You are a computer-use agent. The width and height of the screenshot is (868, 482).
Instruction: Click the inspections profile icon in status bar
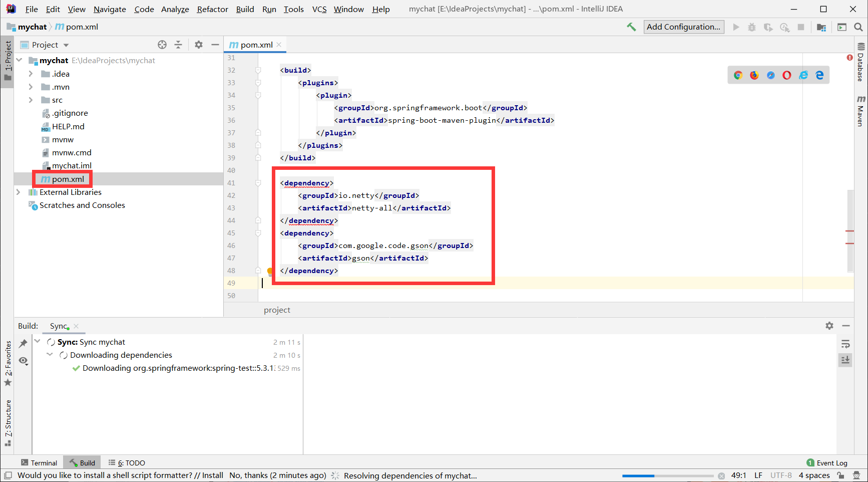point(856,475)
